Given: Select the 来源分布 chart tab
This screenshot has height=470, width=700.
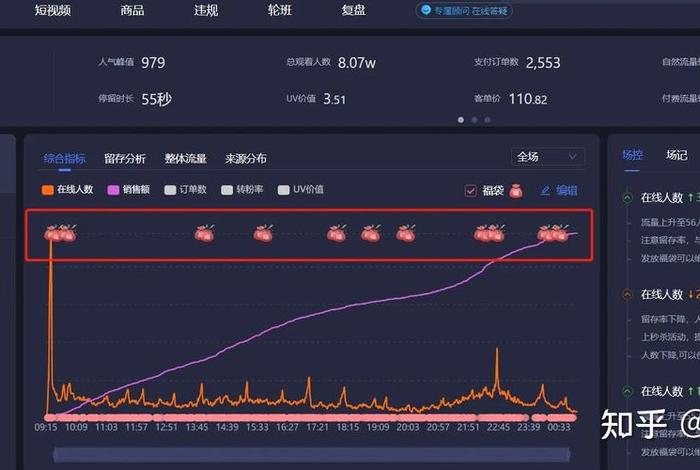Looking at the screenshot, I should click(246, 158).
